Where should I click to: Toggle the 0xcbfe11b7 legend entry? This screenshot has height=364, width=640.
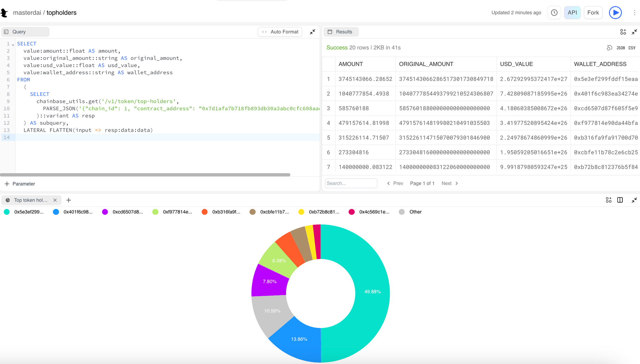269,212
